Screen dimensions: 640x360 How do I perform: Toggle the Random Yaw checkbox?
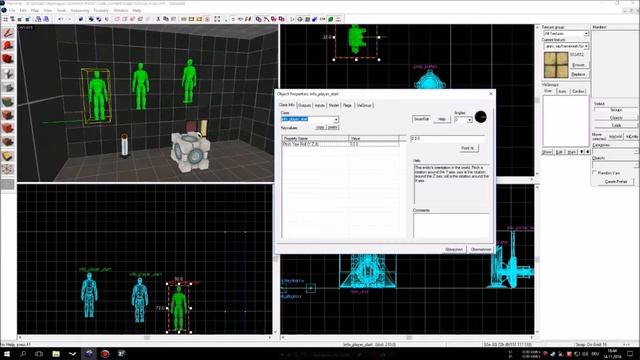(x=595, y=173)
